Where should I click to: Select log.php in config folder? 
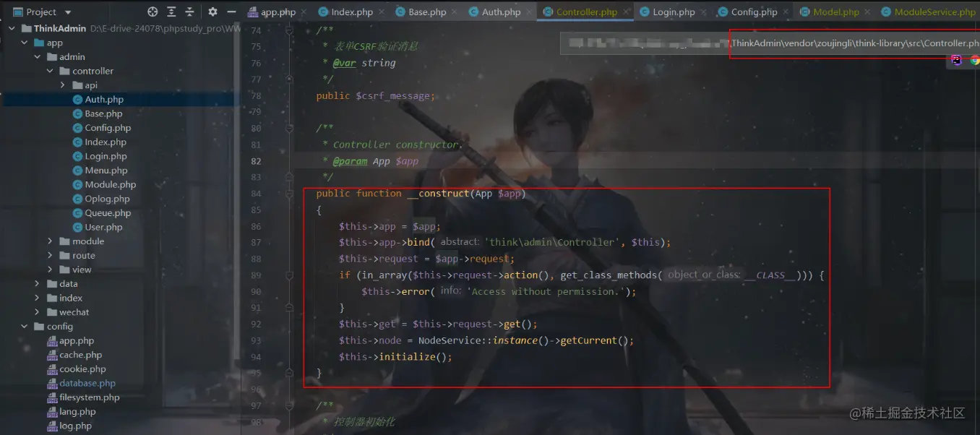pos(75,426)
